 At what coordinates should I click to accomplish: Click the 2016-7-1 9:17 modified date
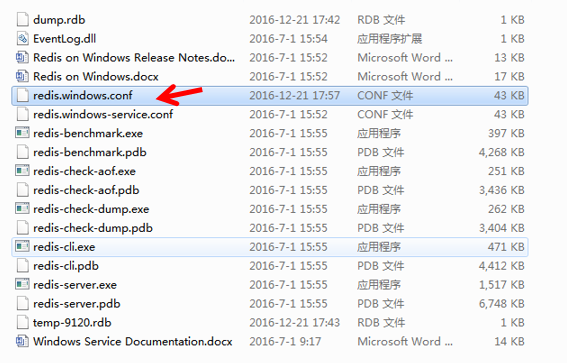[285, 341]
